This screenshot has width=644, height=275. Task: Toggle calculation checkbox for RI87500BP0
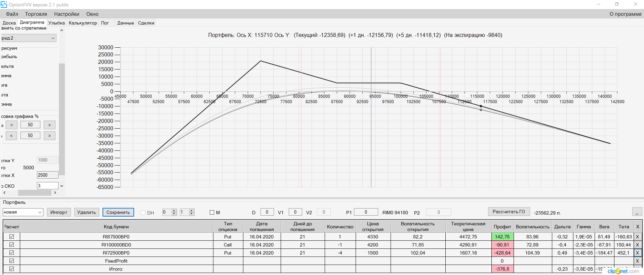coord(11,237)
